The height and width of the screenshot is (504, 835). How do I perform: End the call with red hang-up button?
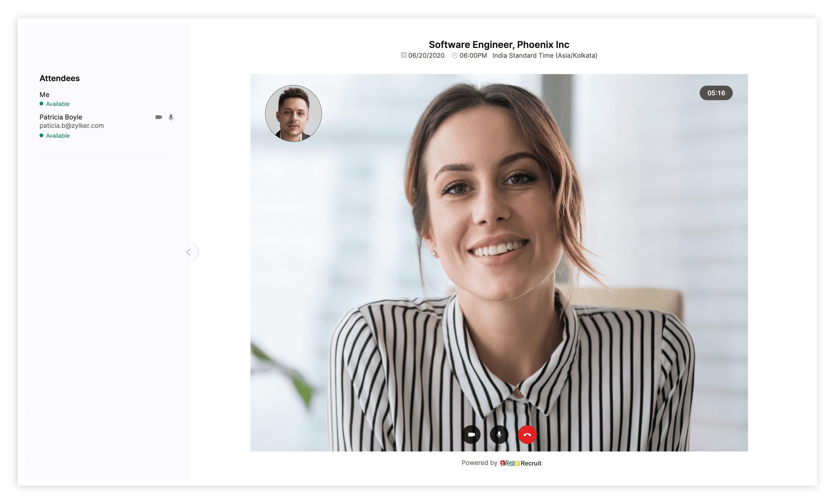527,435
